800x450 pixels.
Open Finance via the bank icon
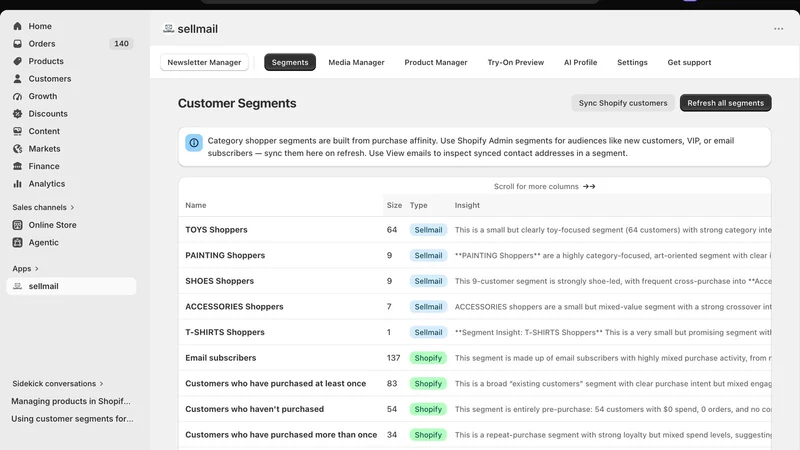[17, 166]
